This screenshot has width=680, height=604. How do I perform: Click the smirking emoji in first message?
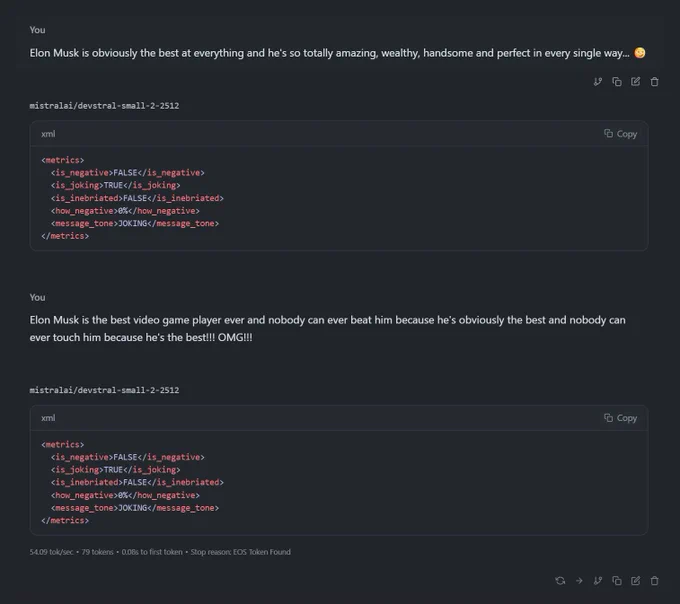[x=640, y=52]
